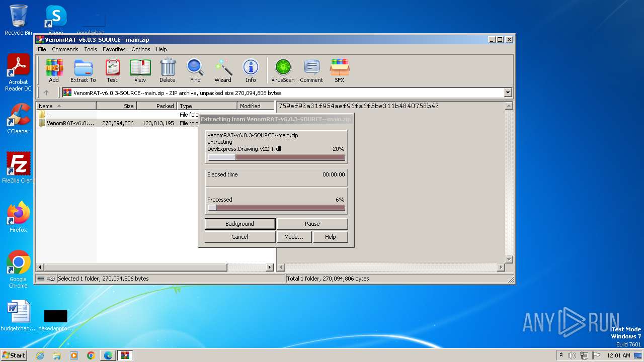
Task: Open Skype desktop shortcut
Action: coord(56,19)
